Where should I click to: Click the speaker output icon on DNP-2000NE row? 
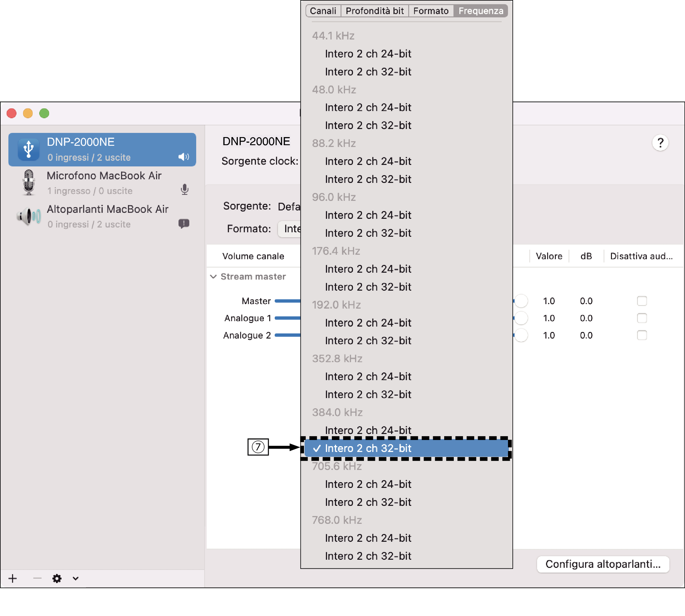click(184, 157)
